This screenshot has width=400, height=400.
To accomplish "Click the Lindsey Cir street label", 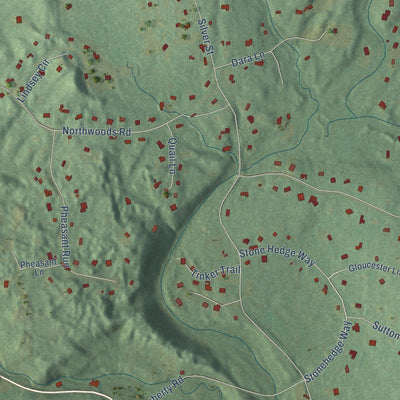I will pos(33,81).
